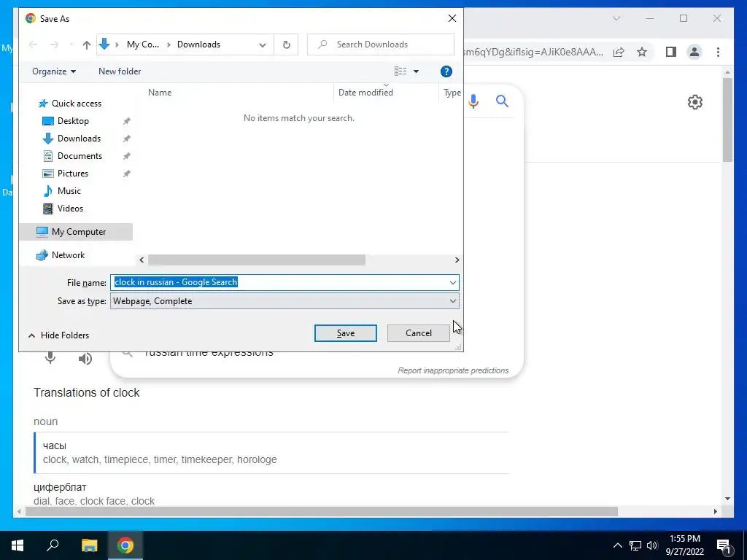Show hidden tray icons chevron
Image resolution: width=747 pixels, height=560 pixels.
pos(617,545)
